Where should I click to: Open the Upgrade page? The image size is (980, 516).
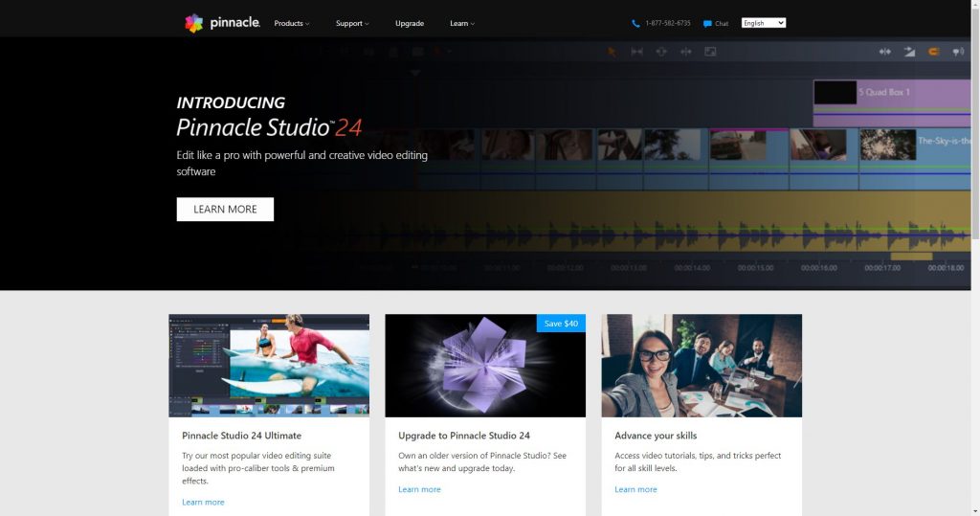pyautogui.click(x=410, y=23)
